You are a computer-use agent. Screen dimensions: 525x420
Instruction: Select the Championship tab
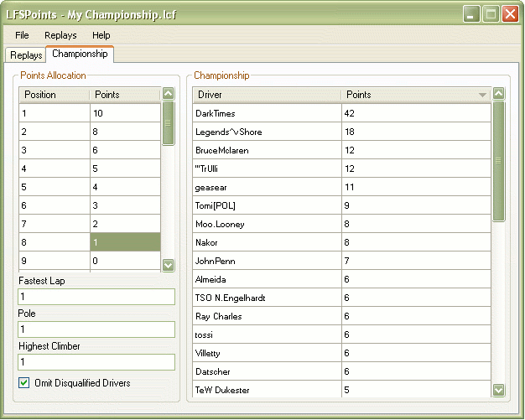coord(80,54)
